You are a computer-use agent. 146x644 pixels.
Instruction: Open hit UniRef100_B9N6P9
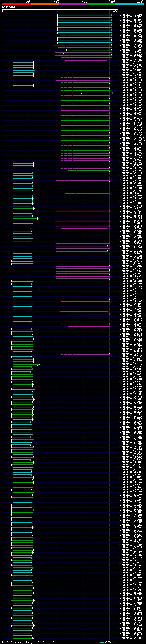pyautogui.click(x=131, y=20)
